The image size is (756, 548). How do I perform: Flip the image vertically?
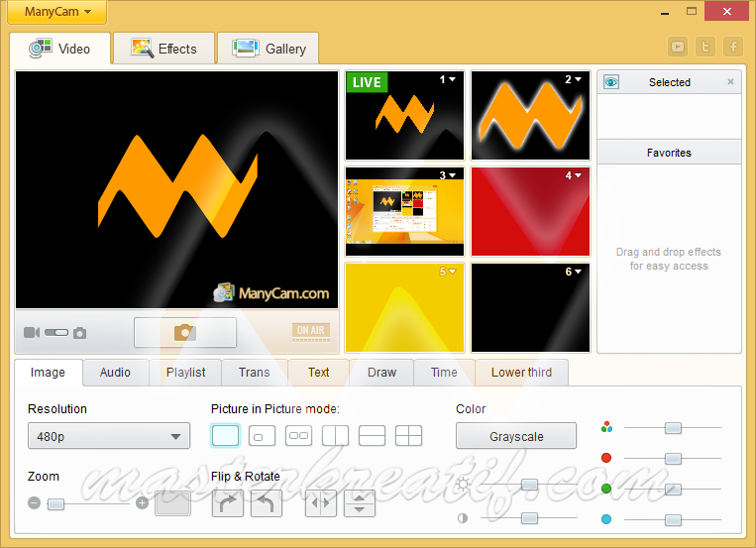pos(360,503)
